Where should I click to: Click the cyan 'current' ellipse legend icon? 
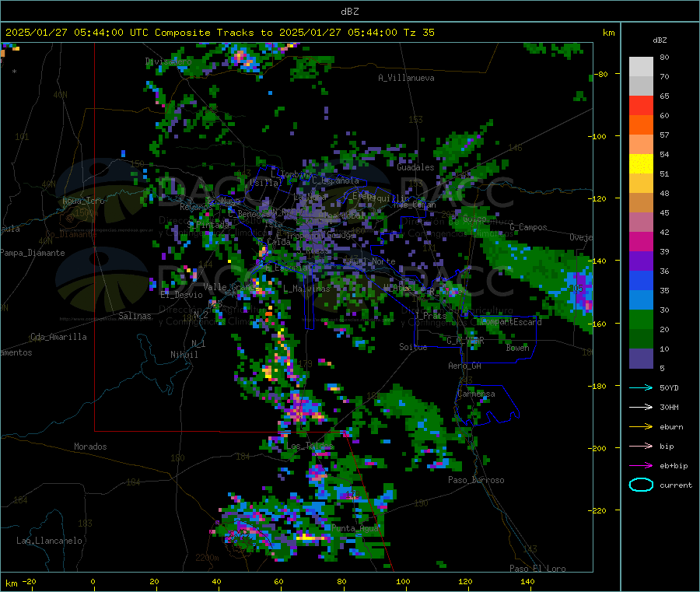coord(641,485)
